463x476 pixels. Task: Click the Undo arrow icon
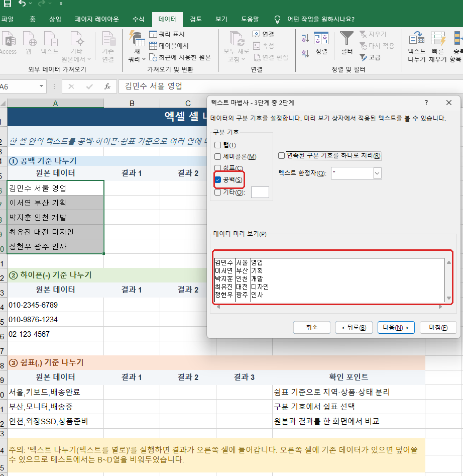coord(22,3)
